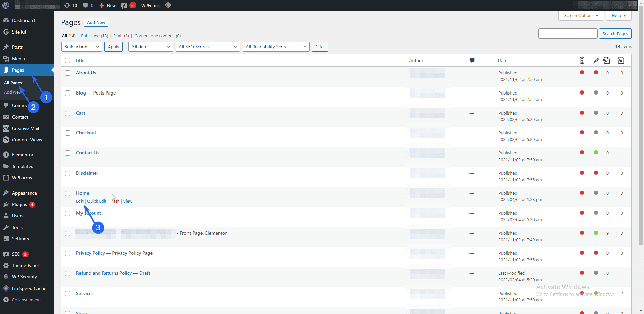Click the WP Security shield icon
Viewport: 644px width, 314px height.
coord(6,277)
